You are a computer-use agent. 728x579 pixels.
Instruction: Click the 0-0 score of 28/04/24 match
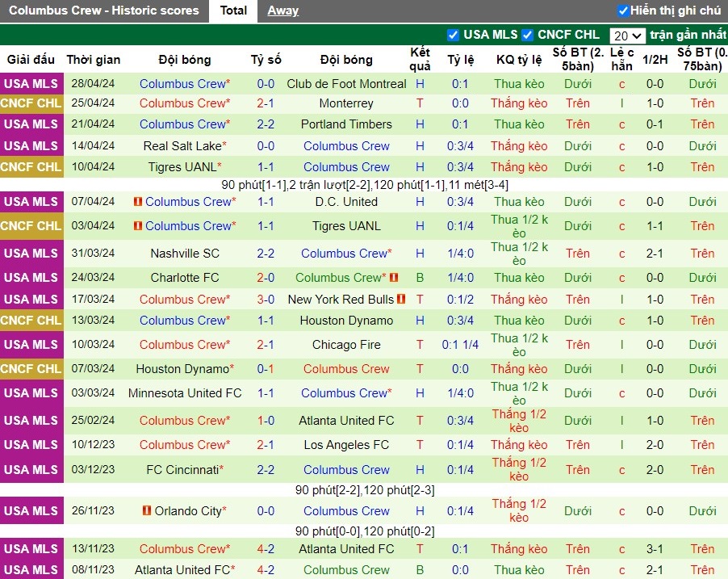tap(266, 84)
